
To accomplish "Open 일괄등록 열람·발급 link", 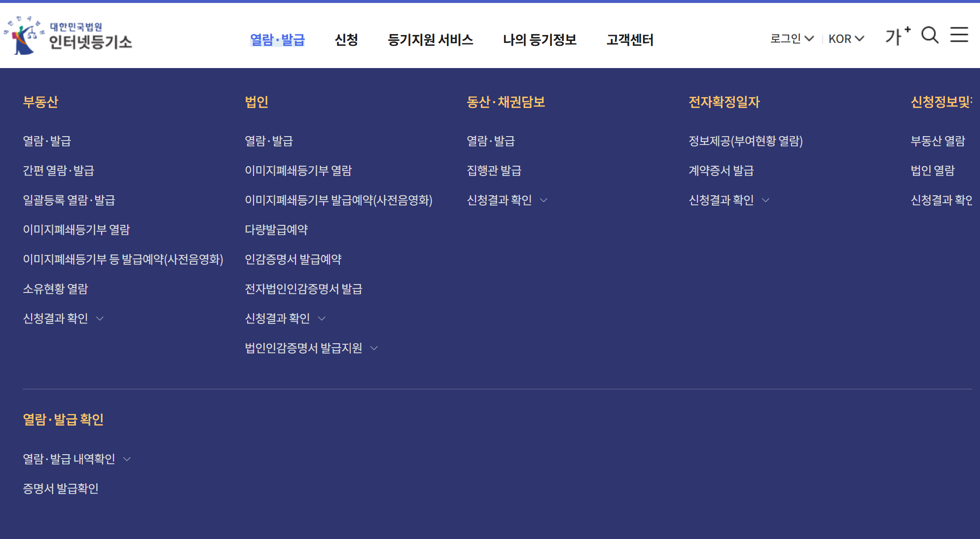I will [69, 200].
